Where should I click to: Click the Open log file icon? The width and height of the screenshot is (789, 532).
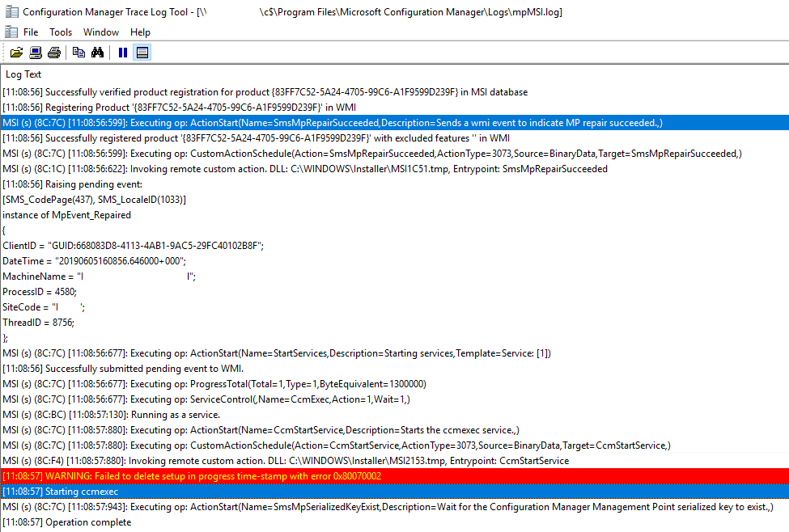17,53
